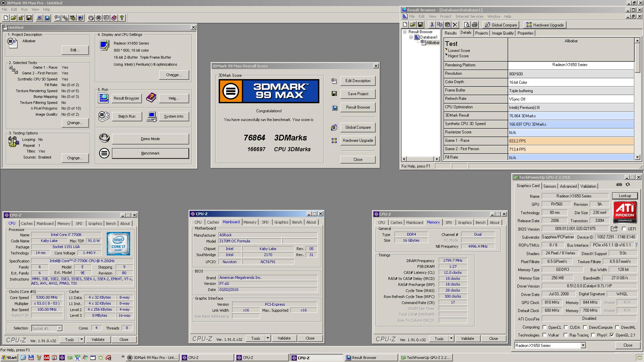
Task: Open Tools dropdown arrow in Memory CPU-Z window
Action: (x=451, y=339)
